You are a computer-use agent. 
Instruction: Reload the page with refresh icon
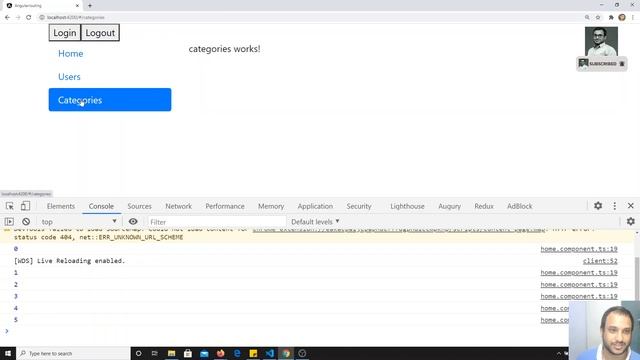click(29, 17)
